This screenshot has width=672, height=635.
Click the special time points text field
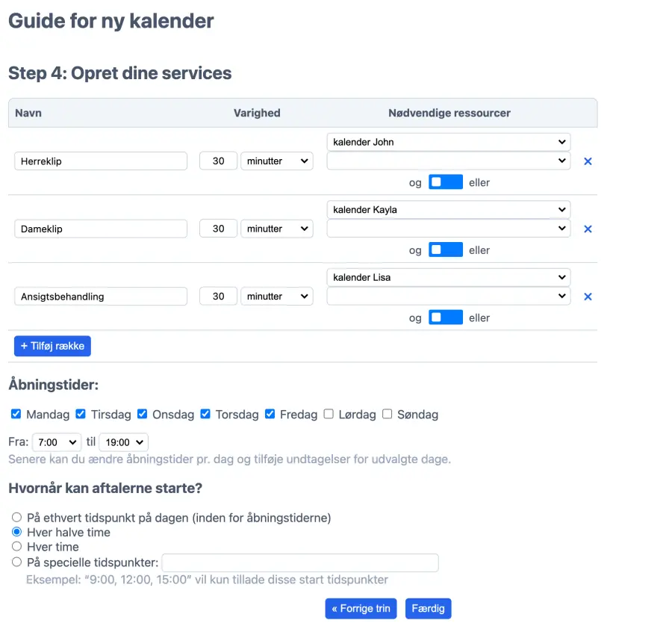300,563
